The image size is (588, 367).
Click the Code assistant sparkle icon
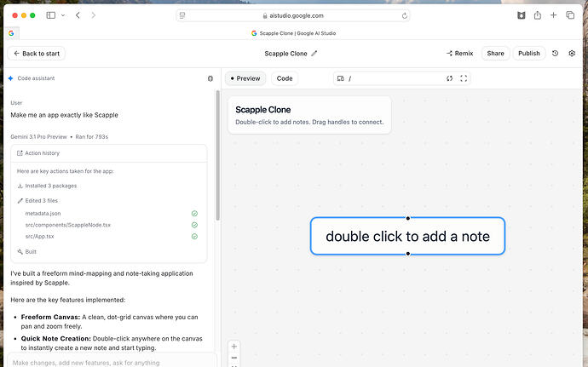point(10,78)
